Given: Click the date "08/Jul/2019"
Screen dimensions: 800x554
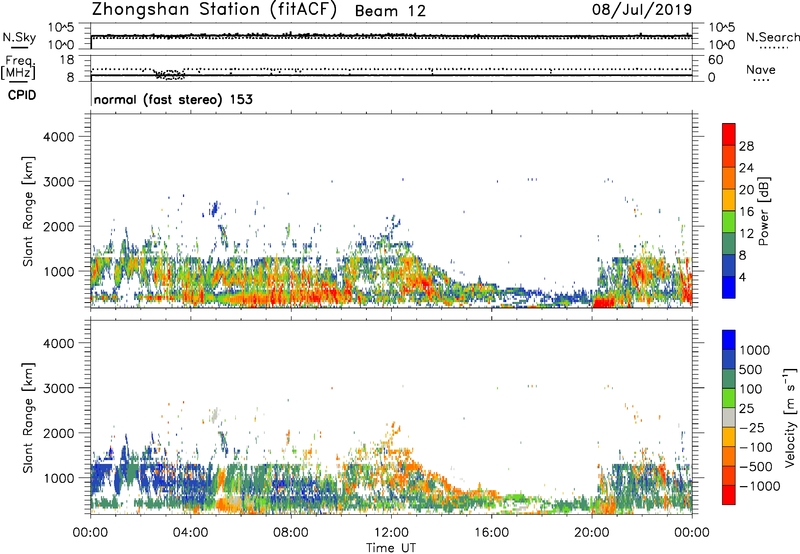Looking at the screenshot, I should (x=642, y=10).
